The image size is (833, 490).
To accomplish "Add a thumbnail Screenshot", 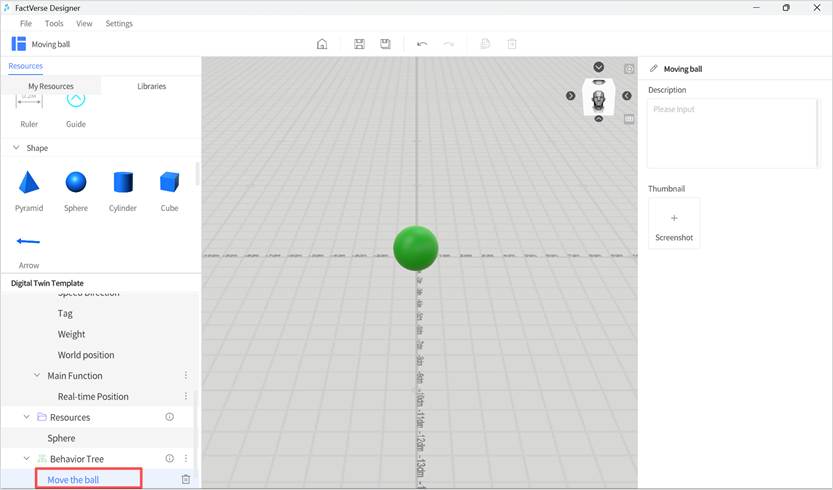I will (x=674, y=223).
